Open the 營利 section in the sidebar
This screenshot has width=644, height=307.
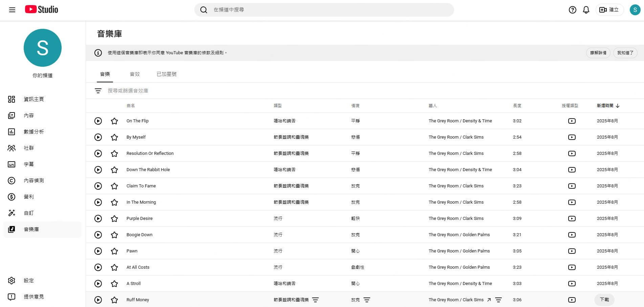(29, 197)
